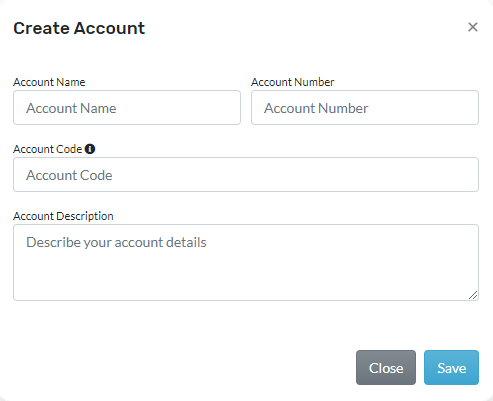Click the 'Account Number' placeholder text
This screenshot has width=493, height=401.
(316, 108)
